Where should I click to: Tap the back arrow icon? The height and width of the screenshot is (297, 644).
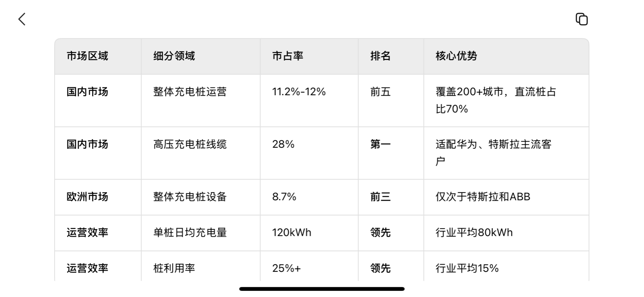point(22,19)
